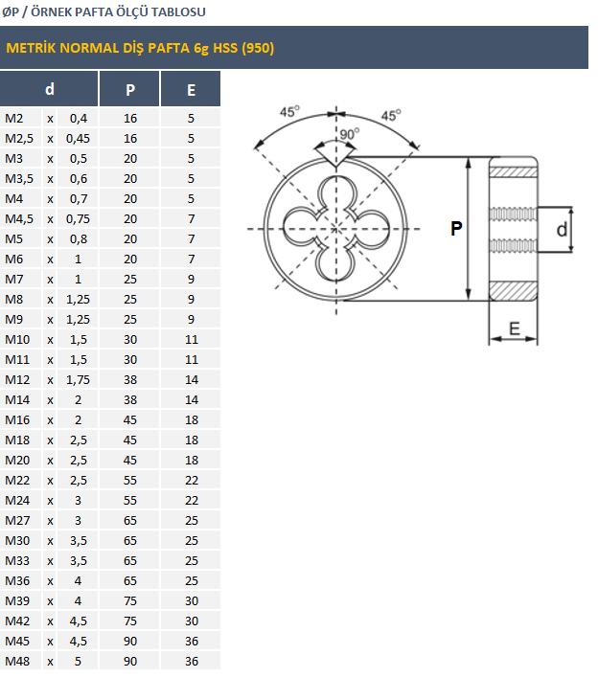Click the 'M5' row label
598x700 pixels.
click(x=13, y=238)
